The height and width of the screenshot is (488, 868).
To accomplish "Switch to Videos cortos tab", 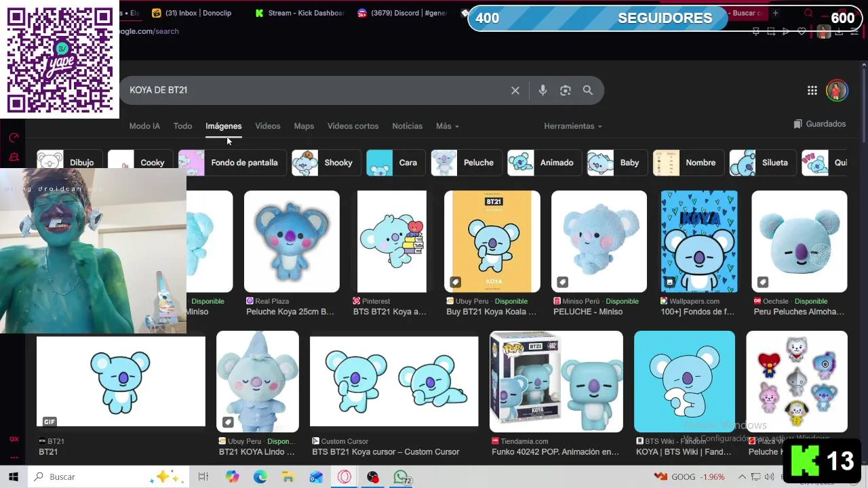I will coord(353,126).
